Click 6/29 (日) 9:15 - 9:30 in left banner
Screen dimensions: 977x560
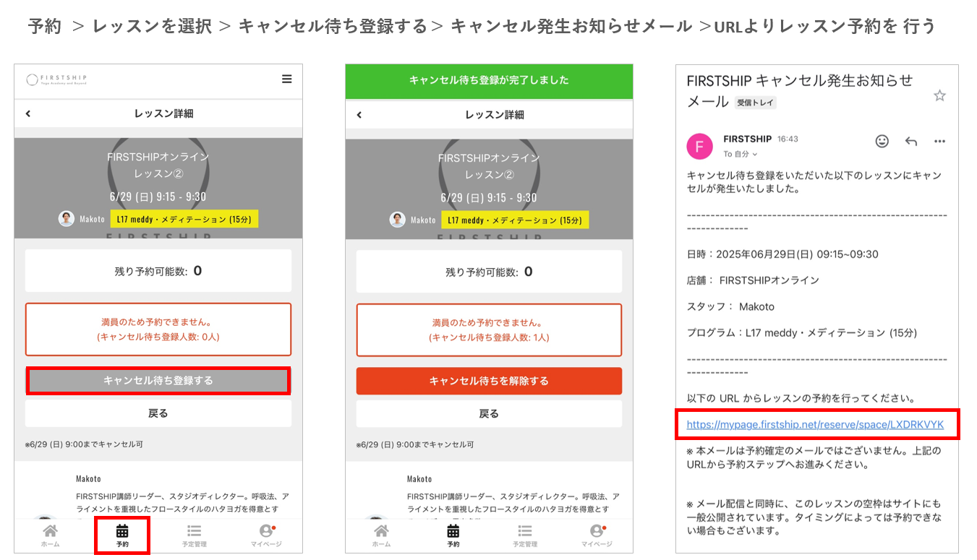pyautogui.click(x=158, y=196)
